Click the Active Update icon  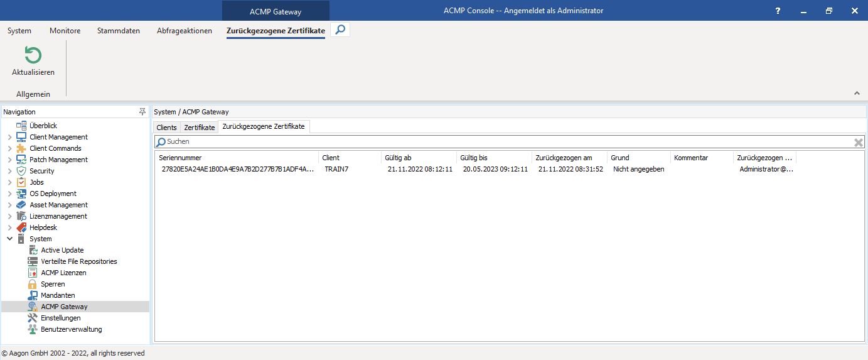click(33, 250)
